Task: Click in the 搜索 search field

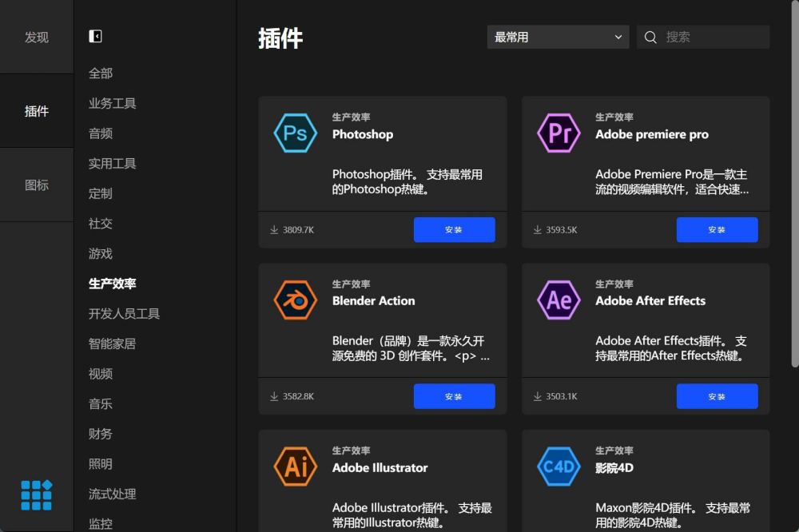Action: pyautogui.click(x=703, y=38)
